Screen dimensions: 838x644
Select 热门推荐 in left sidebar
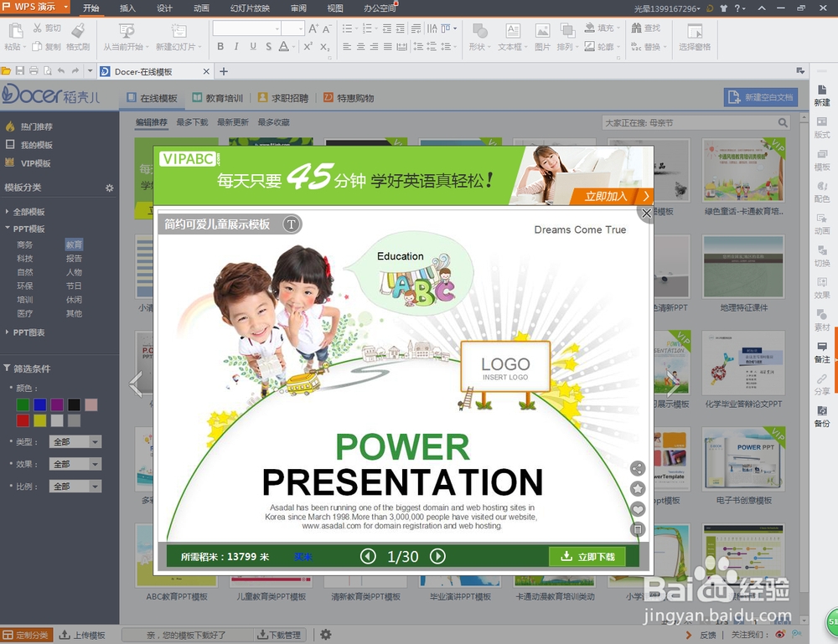tap(36, 126)
